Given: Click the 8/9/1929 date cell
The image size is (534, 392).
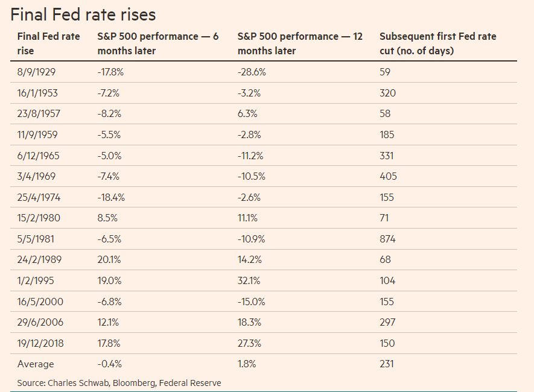Looking at the screenshot, I should (36, 72).
